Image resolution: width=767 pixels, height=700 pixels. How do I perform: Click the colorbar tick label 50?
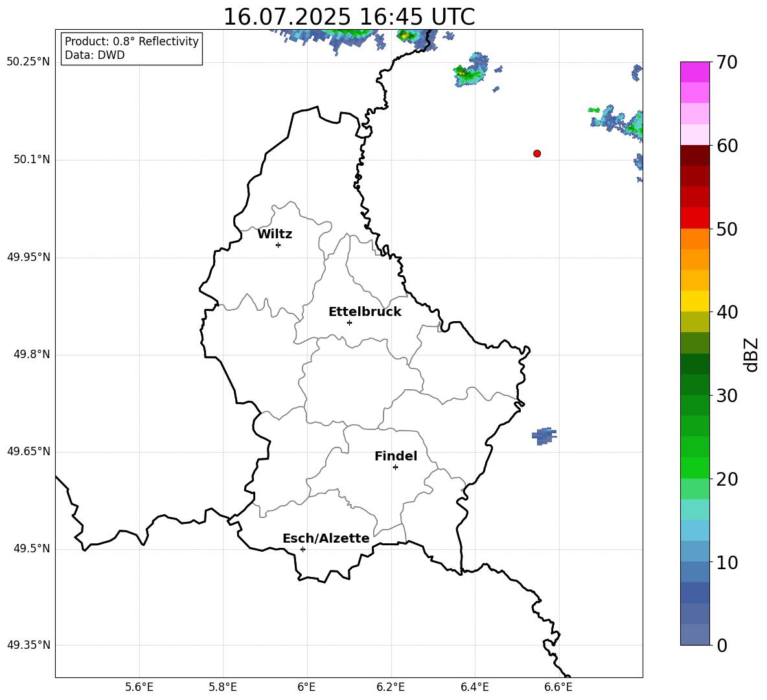727,229
